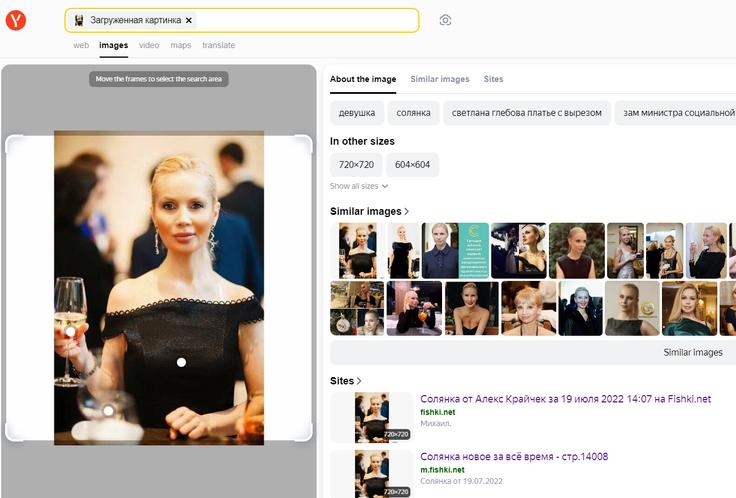Image resolution: width=736 pixels, height=498 pixels.
Task: Click the selection dot on the small bowl
Action: click(108, 411)
